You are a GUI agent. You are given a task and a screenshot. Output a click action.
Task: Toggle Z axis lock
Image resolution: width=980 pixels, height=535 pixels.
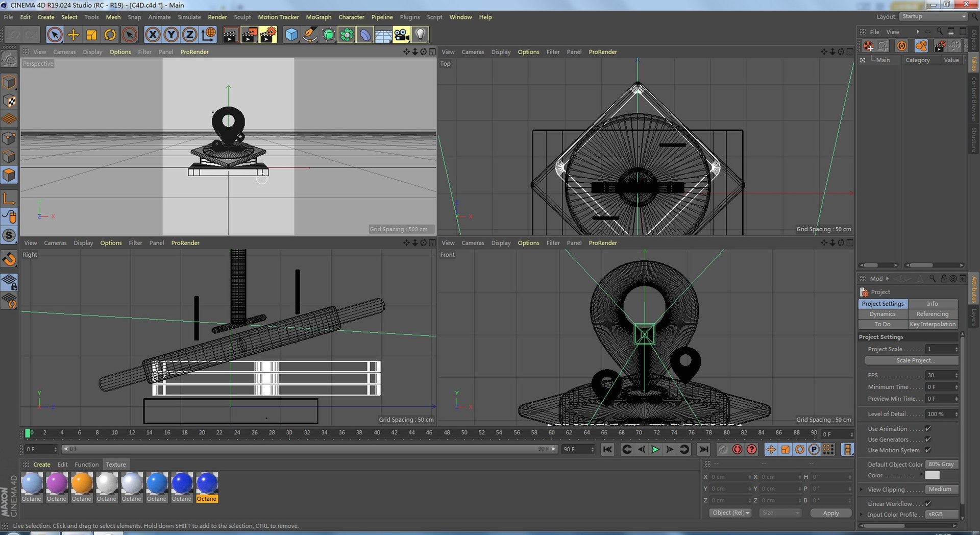[189, 35]
